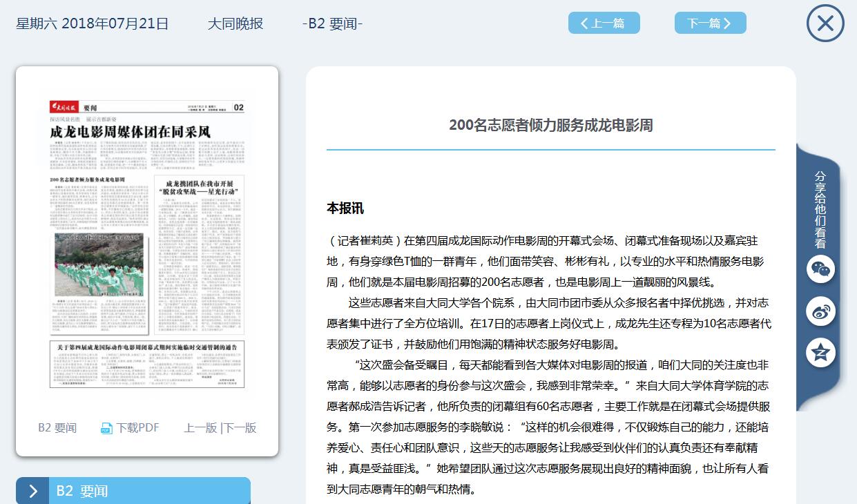Click the PDF file icon beside 下载PDF
857x504 pixels.
106,428
